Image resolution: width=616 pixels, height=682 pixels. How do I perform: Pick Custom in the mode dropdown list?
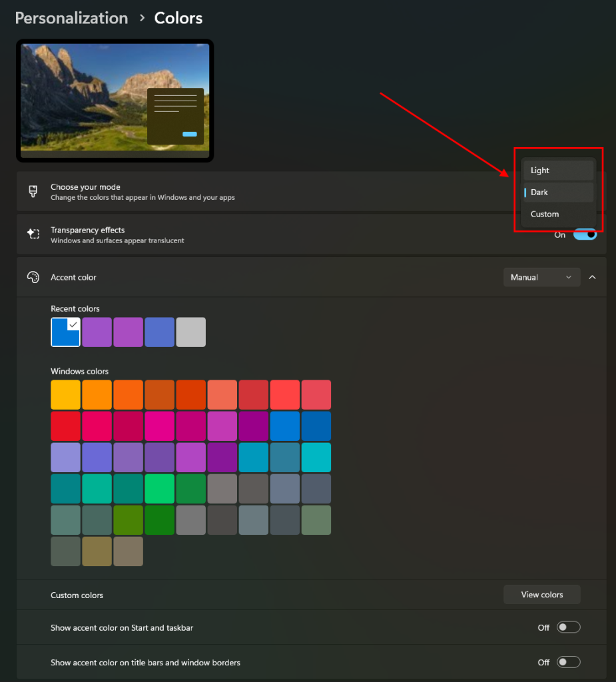pyautogui.click(x=557, y=214)
